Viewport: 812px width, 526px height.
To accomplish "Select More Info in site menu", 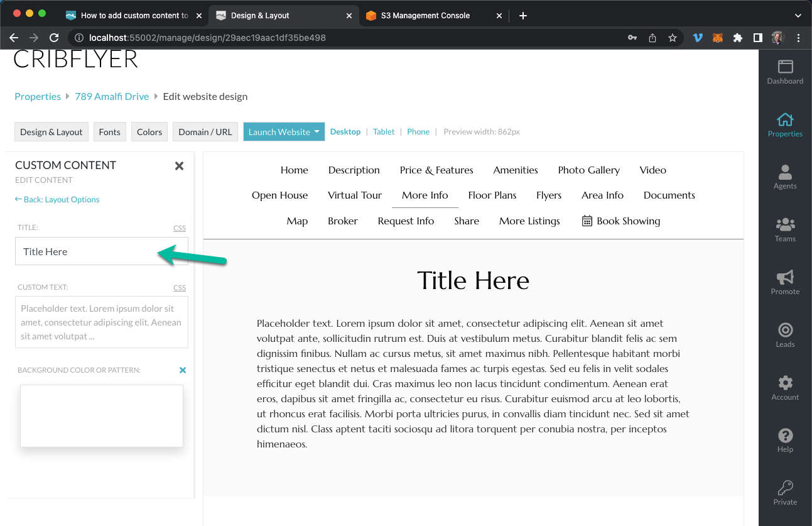I will 425,195.
